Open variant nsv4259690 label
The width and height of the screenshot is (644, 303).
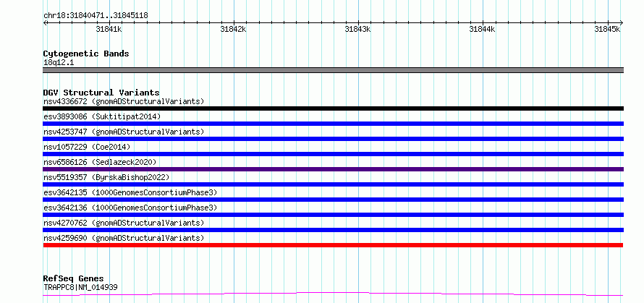pyautogui.click(x=124, y=238)
